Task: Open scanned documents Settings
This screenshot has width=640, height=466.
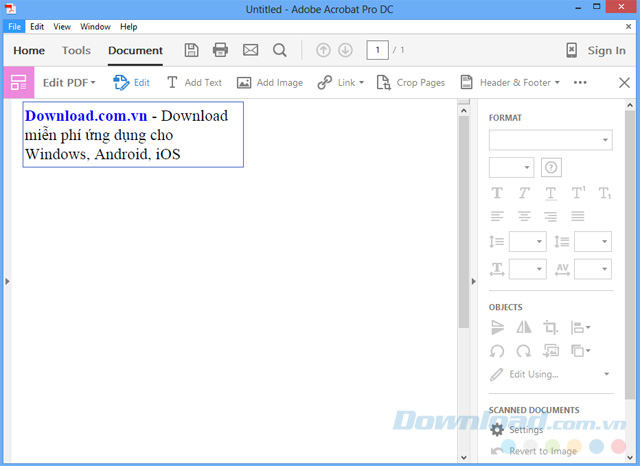Action: click(x=517, y=430)
